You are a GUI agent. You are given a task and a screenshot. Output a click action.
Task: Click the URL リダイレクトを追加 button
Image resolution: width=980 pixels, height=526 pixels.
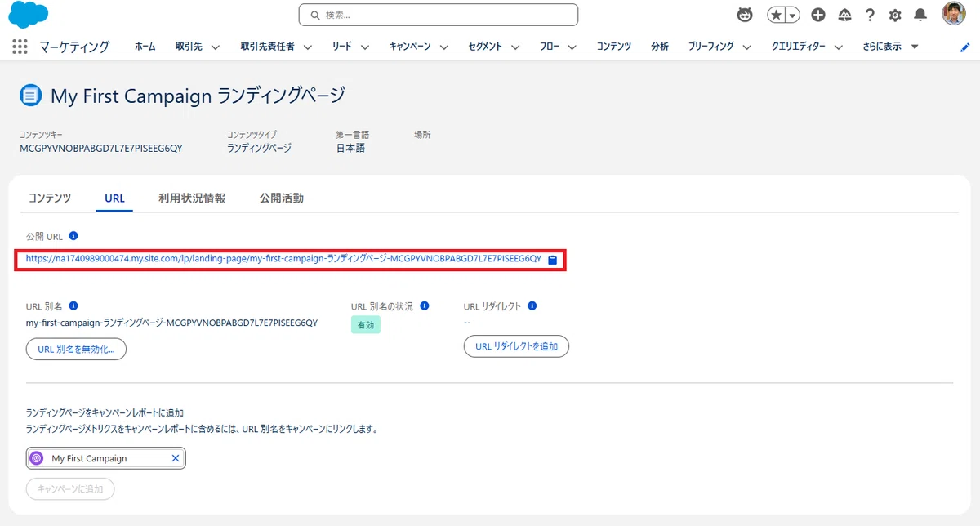pyautogui.click(x=516, y=346)
